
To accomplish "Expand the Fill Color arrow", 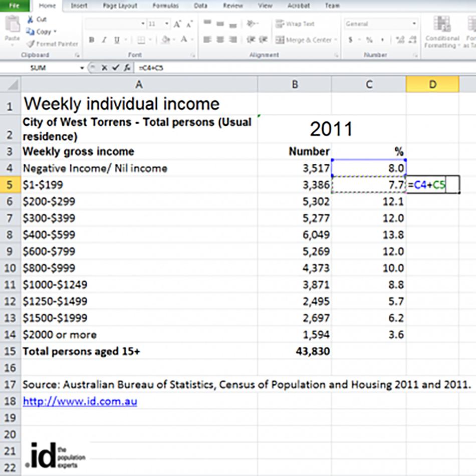I will pos(174,40).
